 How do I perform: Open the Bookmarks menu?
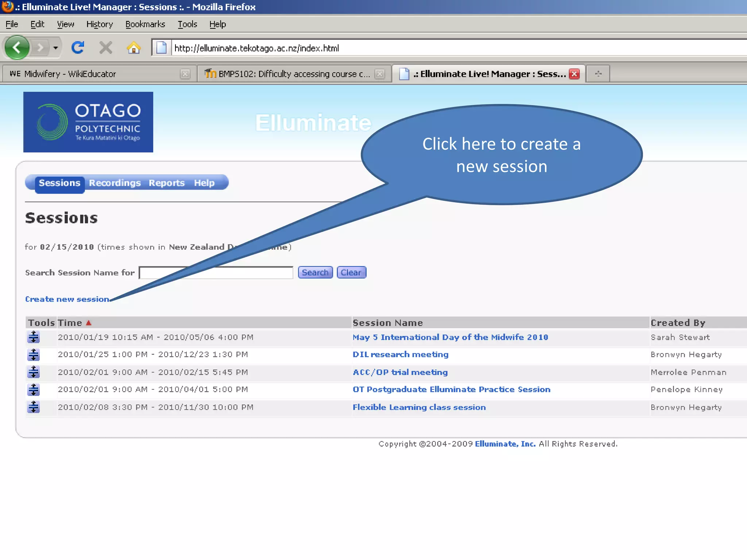pos(145,24)
